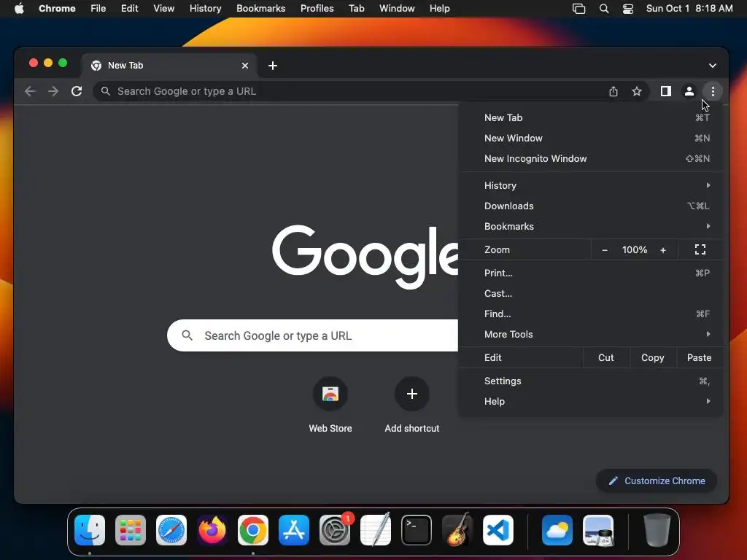
Task: Select New Tab menu entry
Action: [591, 117]
